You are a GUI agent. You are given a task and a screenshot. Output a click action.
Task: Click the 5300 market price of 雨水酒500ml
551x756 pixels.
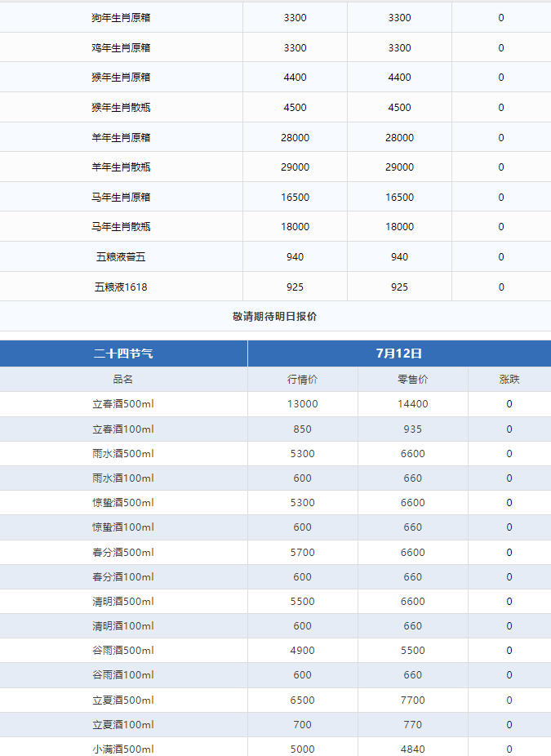coord(302,454)
